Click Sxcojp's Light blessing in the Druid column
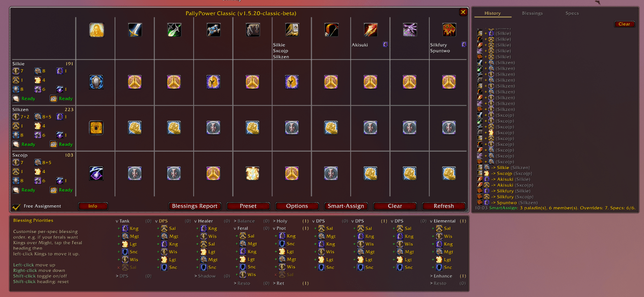Screen dimensions: 644x297 coord(253,174)
